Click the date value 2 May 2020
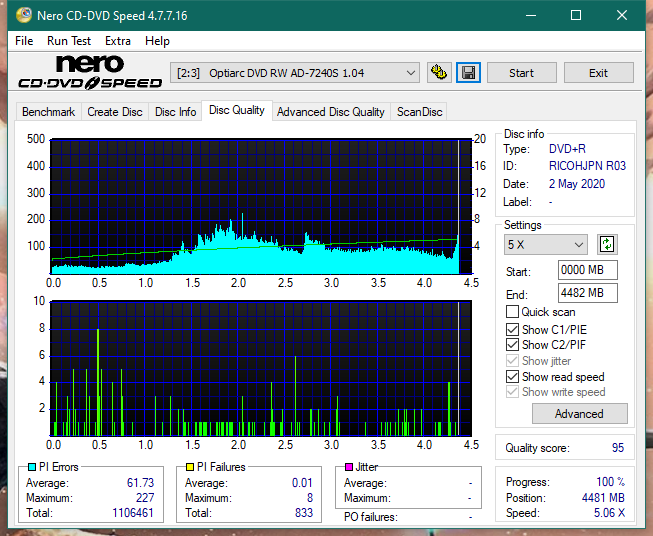The image size is (653, 536). coord(577,184)
